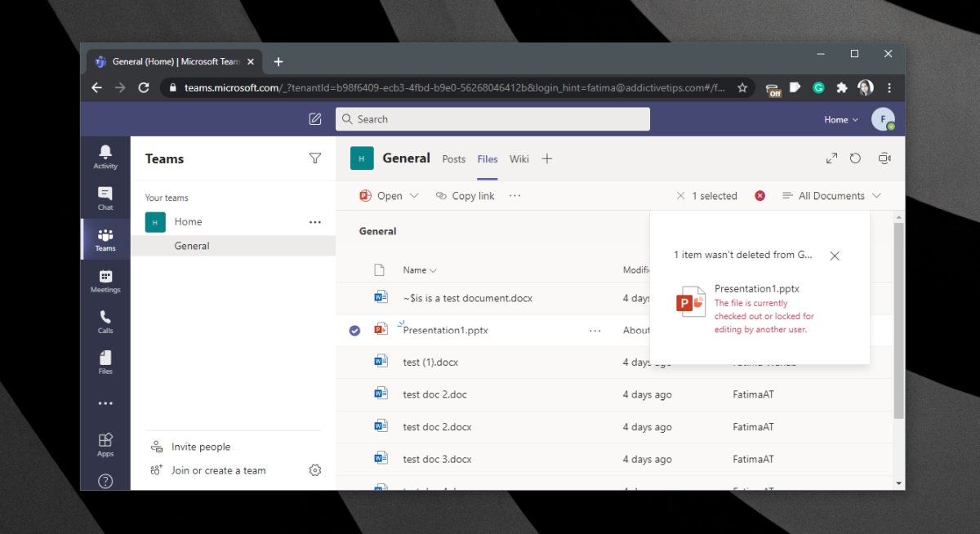Viewport: 980px width, 534px height.
Task: Switch to the Files tab
Action: [x=488, y=159]
